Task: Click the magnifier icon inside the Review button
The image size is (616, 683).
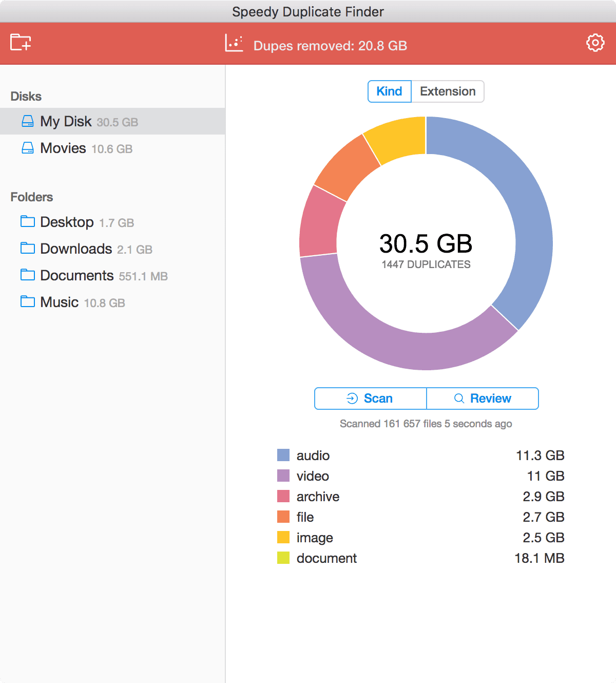Action: [x=458, y=398]
